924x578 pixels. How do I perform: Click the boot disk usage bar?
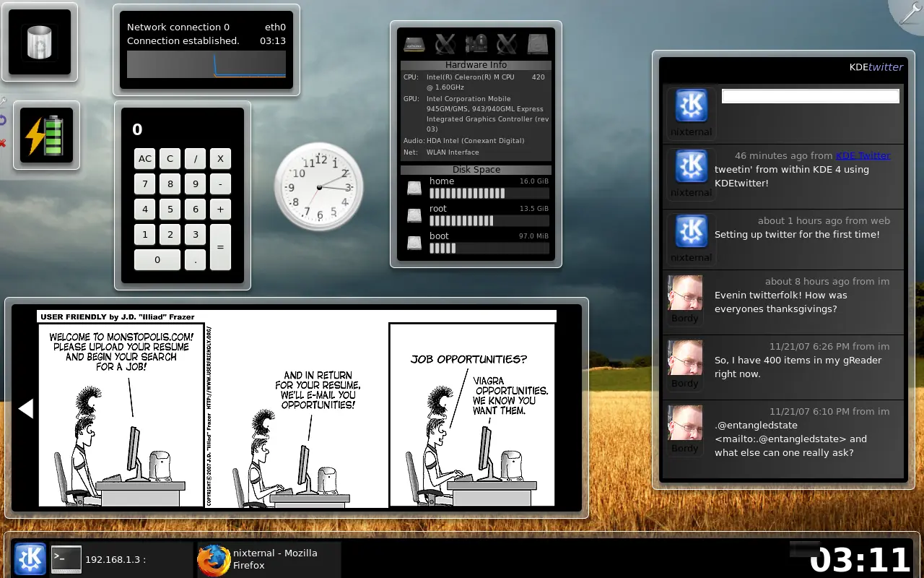(x=489, y=249)
